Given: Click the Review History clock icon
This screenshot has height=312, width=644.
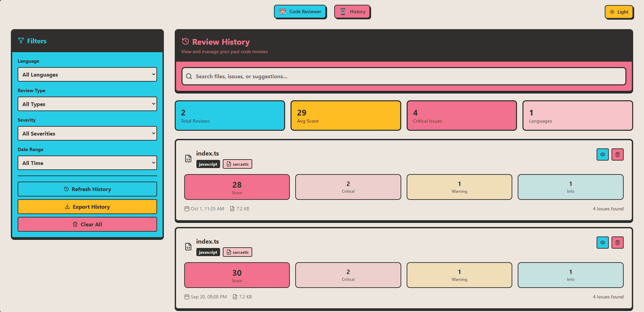Looking at the screenshot, I should pos(185,42).
